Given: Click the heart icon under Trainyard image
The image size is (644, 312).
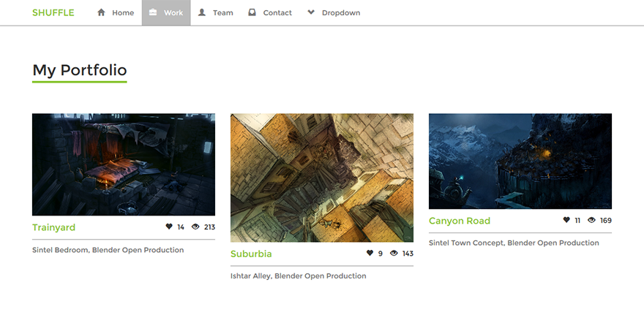Looking at the screenshot, I should (x=169, y=227).
